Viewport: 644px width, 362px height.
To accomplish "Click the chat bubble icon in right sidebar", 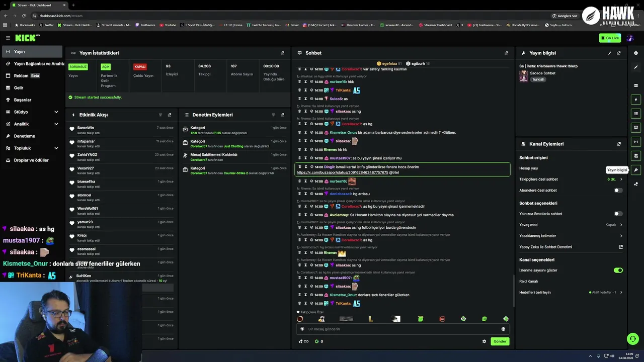I will (x=636, y=128).
